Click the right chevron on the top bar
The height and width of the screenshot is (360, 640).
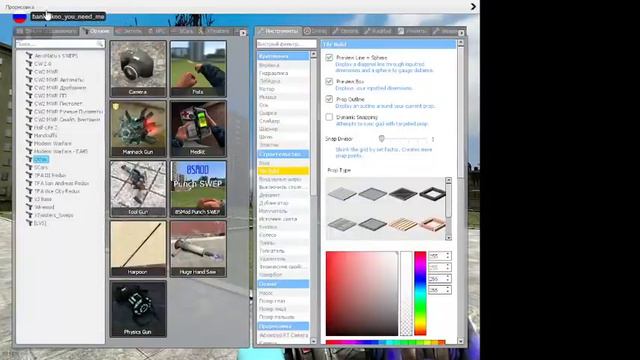click(473, 7)
